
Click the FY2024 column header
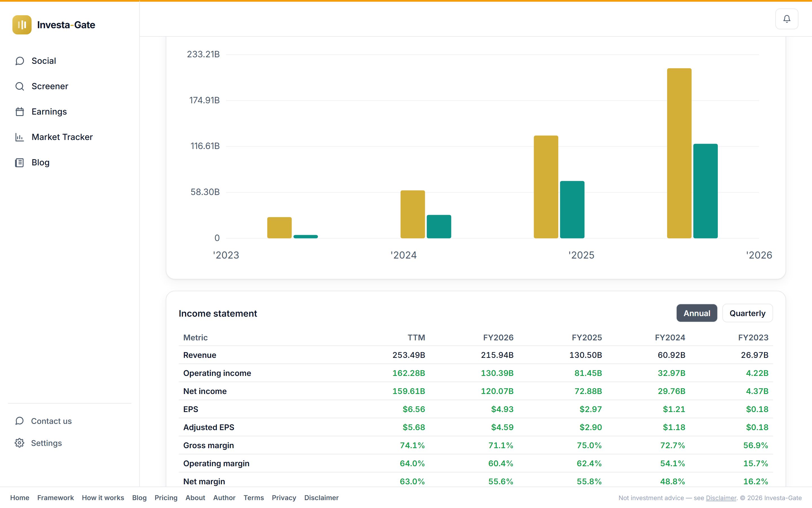[x=670, y=337]
